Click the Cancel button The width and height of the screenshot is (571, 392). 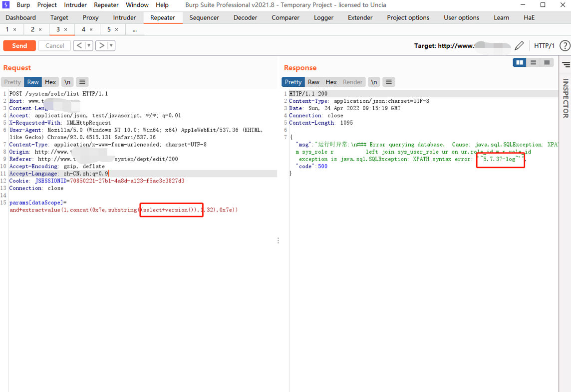[x=54, y=45]
